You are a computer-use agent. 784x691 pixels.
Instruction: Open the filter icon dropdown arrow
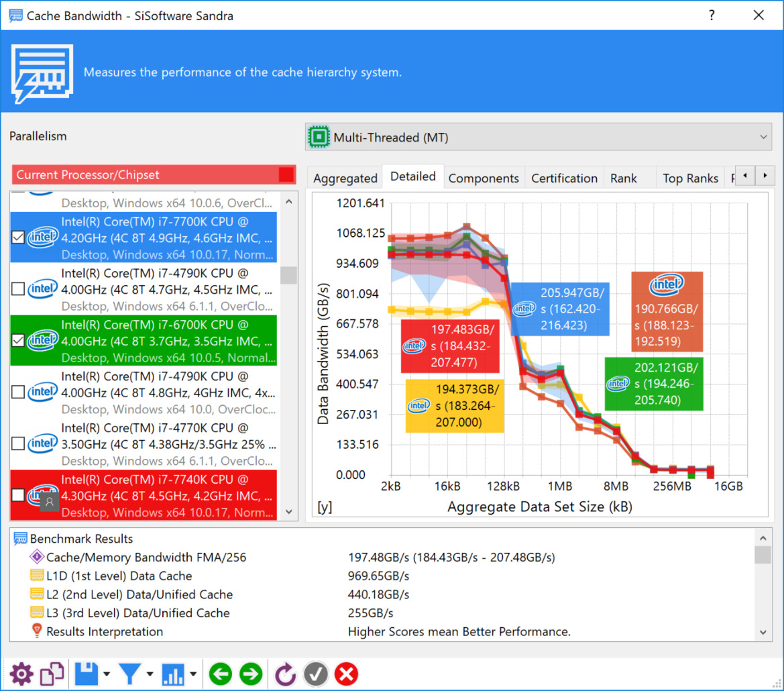pyautogui.click(x=150, y=674)
